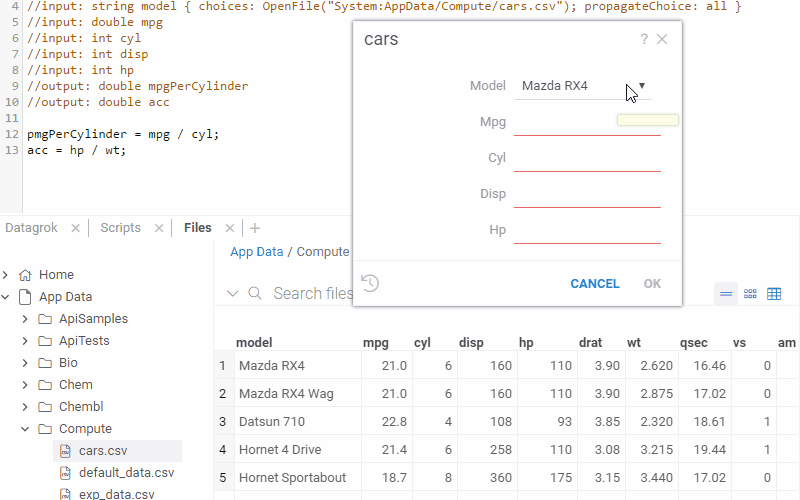The height and width of the screenshot is (500, 800).
Task: Expand the chevron next to search
Action: pos(232,293)
